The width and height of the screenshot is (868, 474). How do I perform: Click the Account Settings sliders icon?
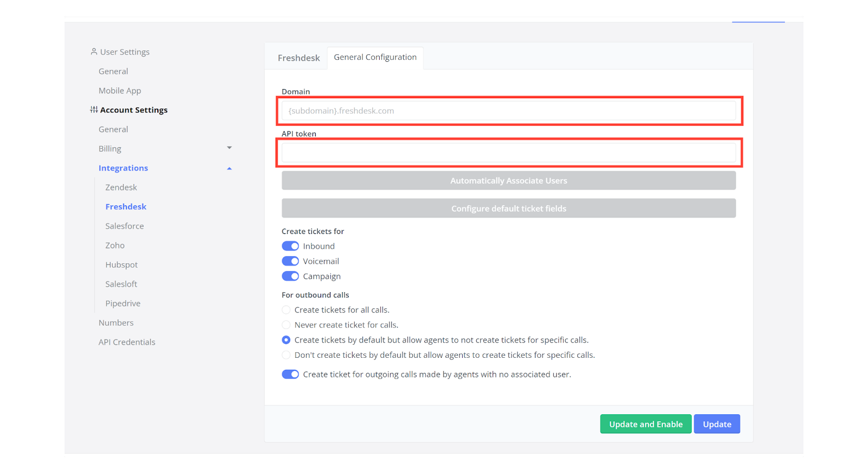coord(94,110)
